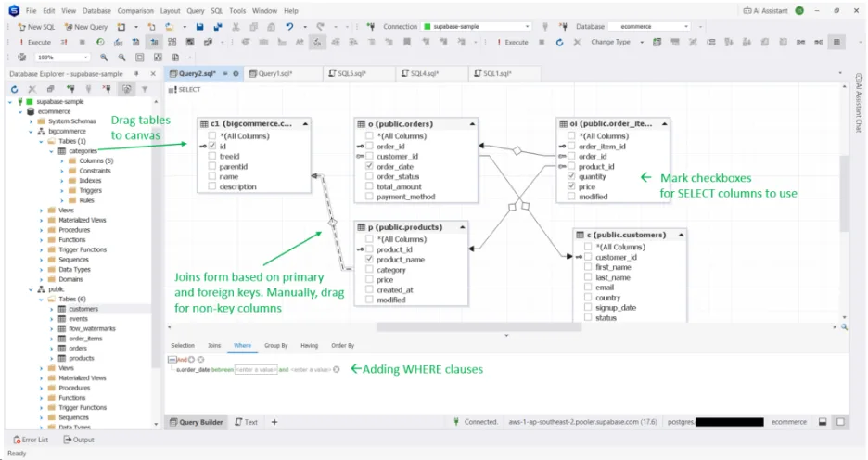Image resolution: width=868 pixels, height=460 pixels.
Task: Toggle the quantity checkbox in the order_items table
Action: 571,176
